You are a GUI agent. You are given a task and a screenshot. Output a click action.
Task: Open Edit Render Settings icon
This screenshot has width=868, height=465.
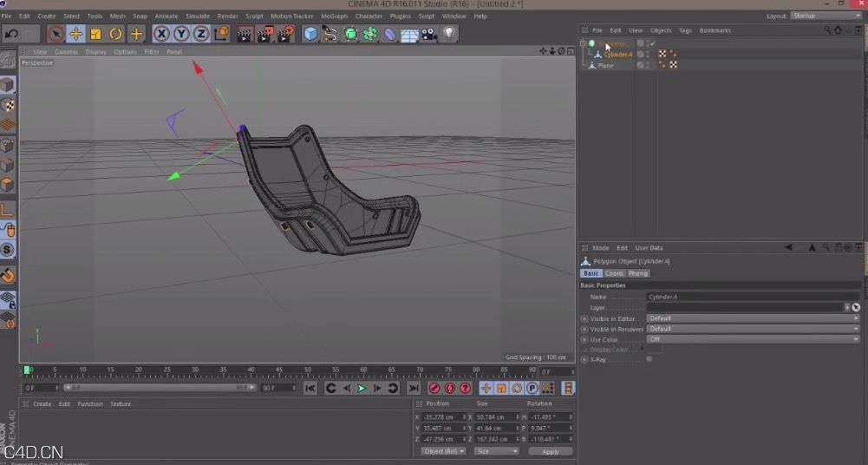(285, 34)
